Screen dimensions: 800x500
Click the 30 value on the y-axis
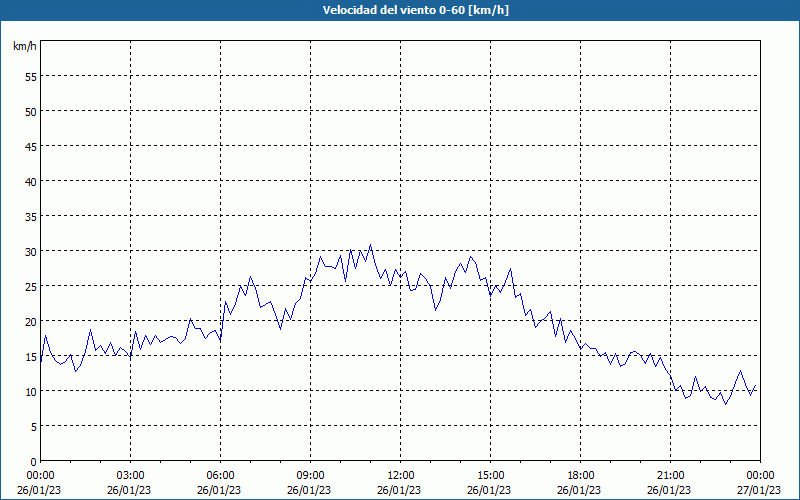(31, 252)
